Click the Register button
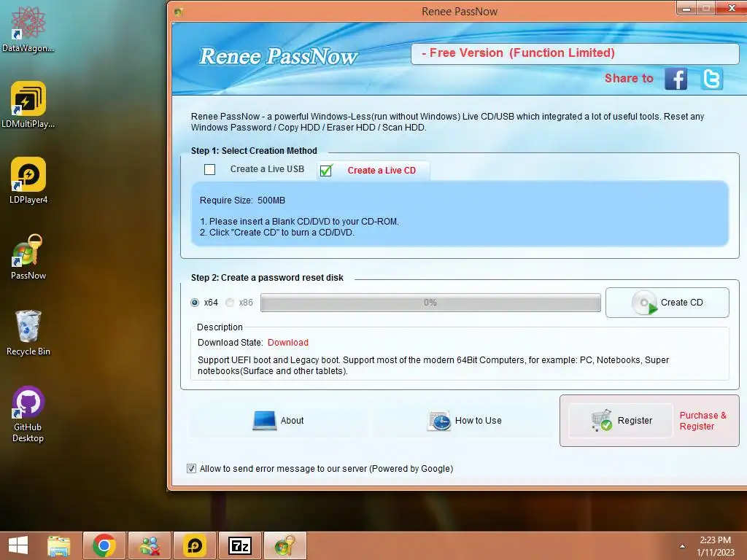Viewport: 747px width, 560px height. (x=620, y=421)
